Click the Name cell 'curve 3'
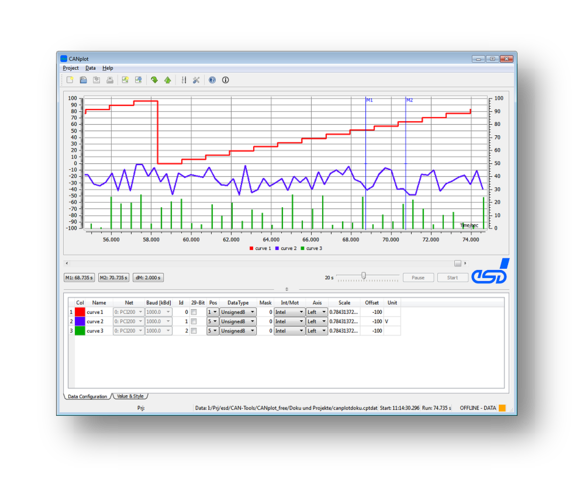Image resolution: width=580 pixels, height=486 pixels. pyautogui.click(x=99, y=331)
